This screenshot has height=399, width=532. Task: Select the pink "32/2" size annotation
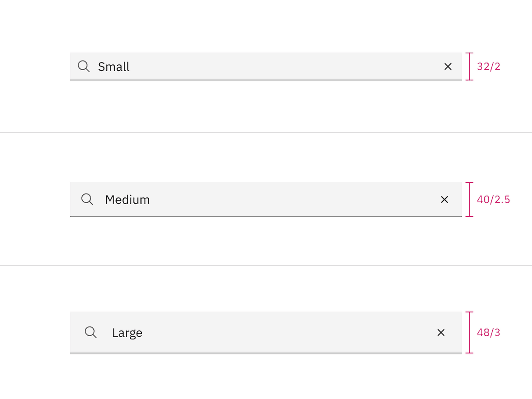point(489,66)
